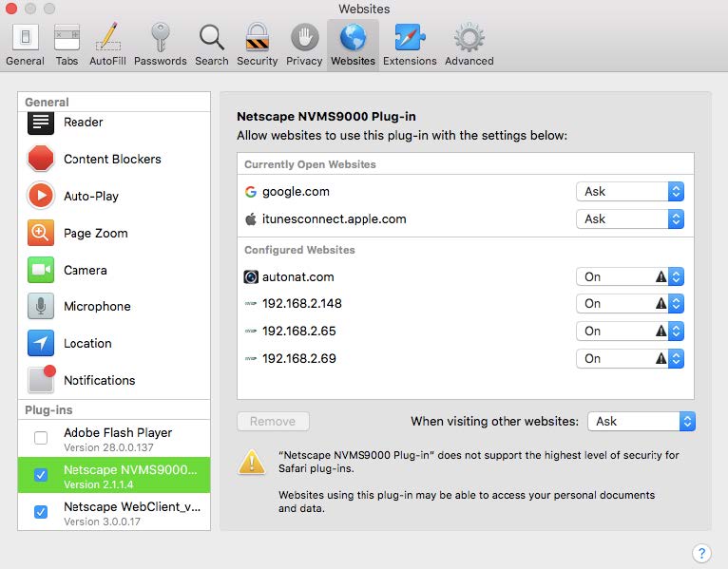Uncheck the Netscape NVMS9000 plug-in checkbox
The width and height of the screenshot is (728, 569).
click(x=41, y=475)
